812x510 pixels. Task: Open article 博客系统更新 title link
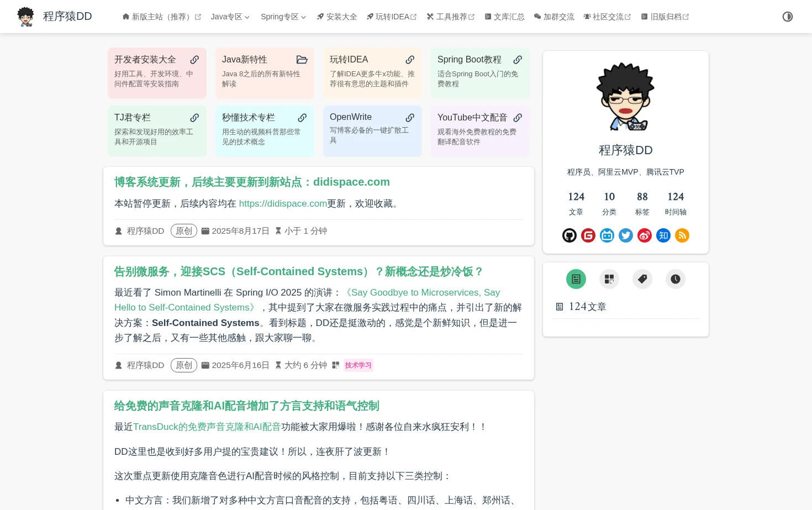pyautogui.click(x=252, y=182)
